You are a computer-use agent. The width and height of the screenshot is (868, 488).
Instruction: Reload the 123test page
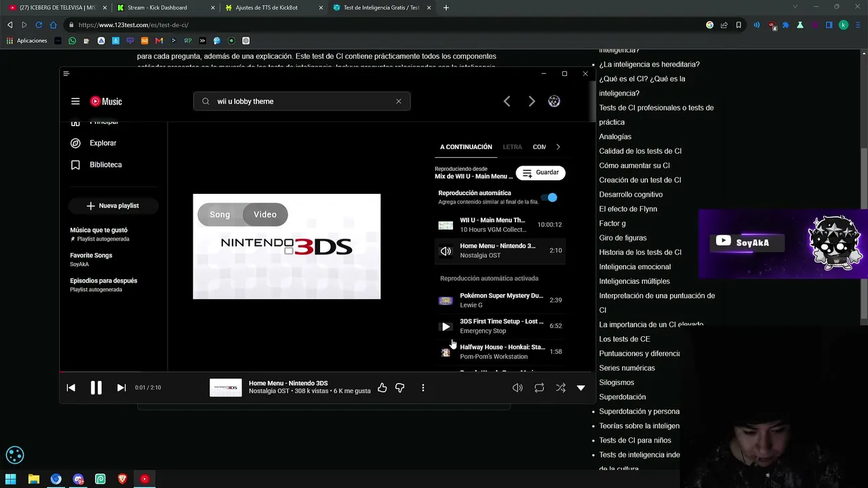39,25
